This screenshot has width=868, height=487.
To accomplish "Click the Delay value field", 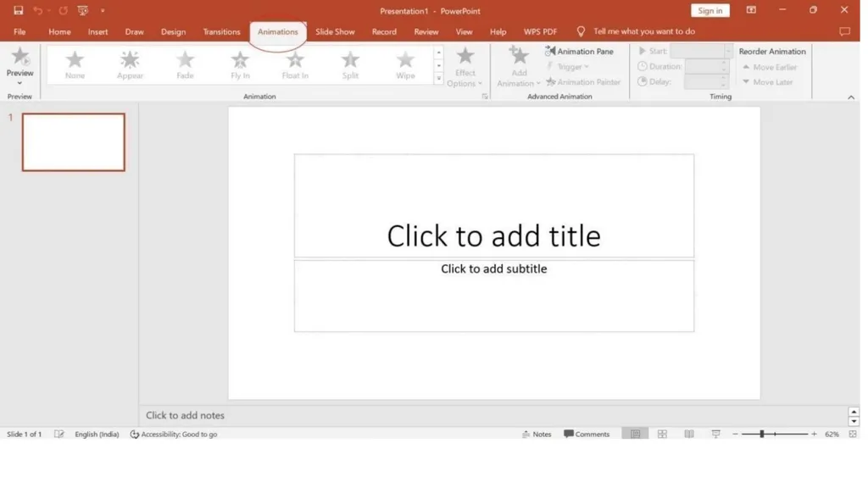I will click(706, 82).
